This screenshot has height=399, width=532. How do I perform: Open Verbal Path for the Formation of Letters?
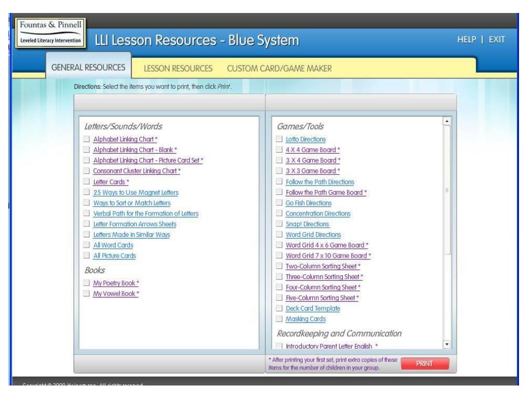point(146,214)
